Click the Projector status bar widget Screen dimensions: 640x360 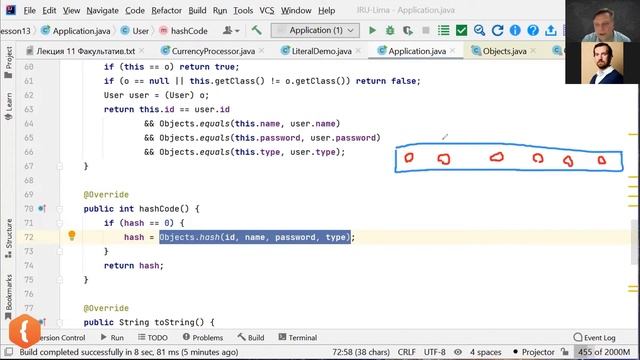533,352
